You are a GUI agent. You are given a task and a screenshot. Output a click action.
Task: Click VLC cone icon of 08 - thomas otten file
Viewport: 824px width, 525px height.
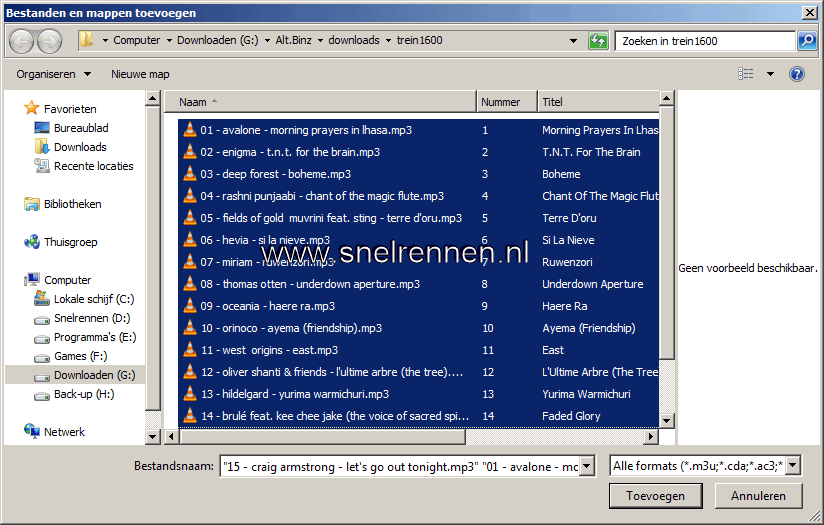coord(189,284)
